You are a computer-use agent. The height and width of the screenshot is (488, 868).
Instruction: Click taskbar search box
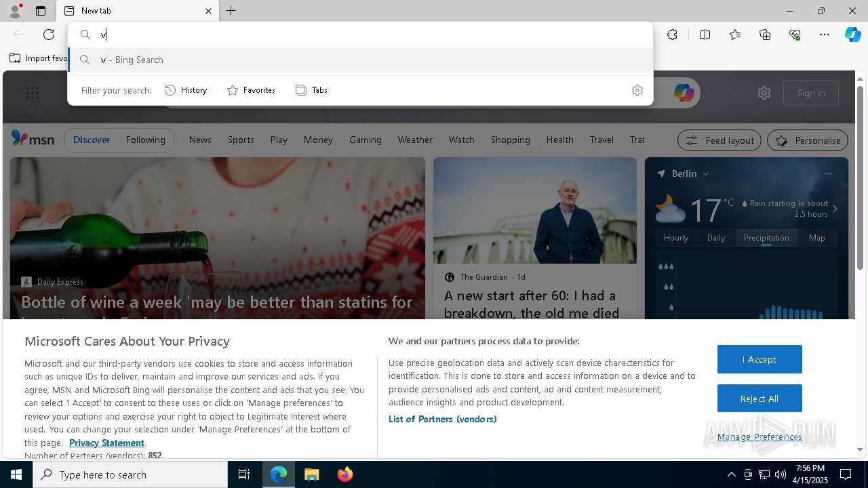130,474
